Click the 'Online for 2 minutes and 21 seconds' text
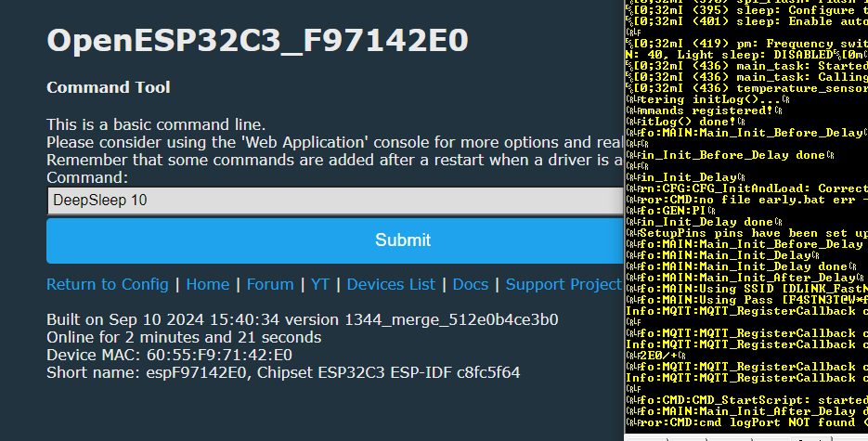This screenshot has height=441, width=868. click(x=184, y=338)
